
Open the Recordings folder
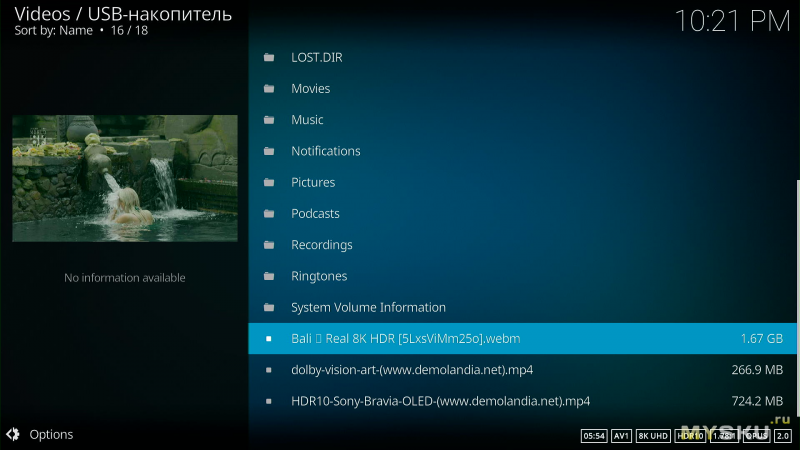click(x=321, y=245)
